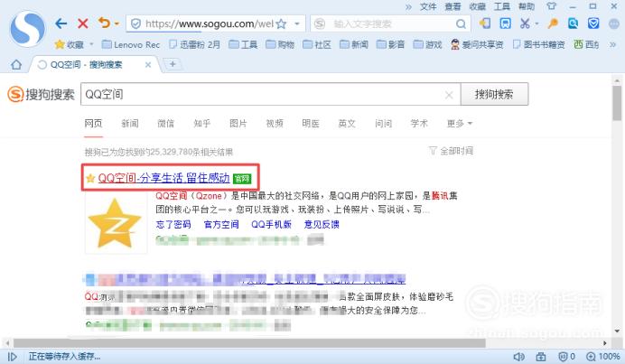Open a new tab with plus button
The width and height of the screenshot is (625, 364).
(x=173, y=64)
